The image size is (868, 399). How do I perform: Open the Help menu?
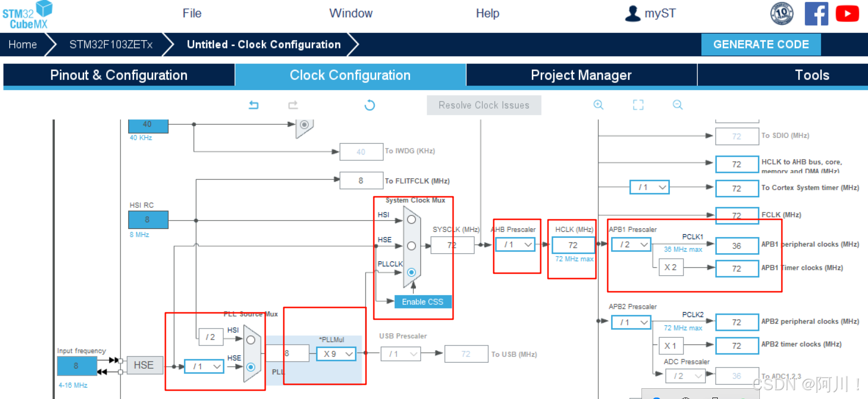point(488,13)
